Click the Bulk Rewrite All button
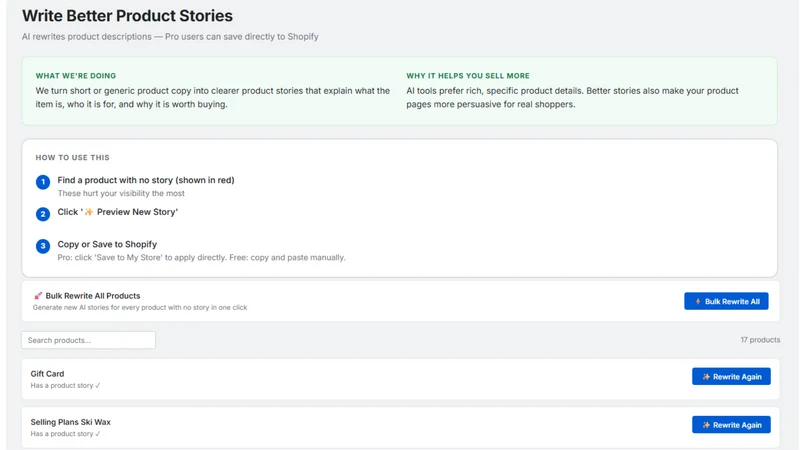The height and width of the screenshot is (450, 800). coord(726,302)
